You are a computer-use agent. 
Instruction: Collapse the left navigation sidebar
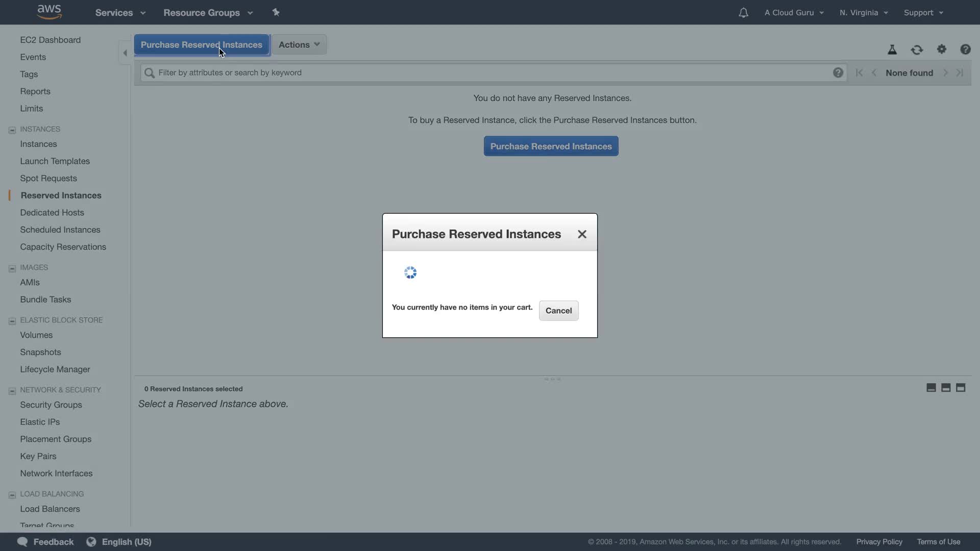pyautogui.click(x=125, y=53)
